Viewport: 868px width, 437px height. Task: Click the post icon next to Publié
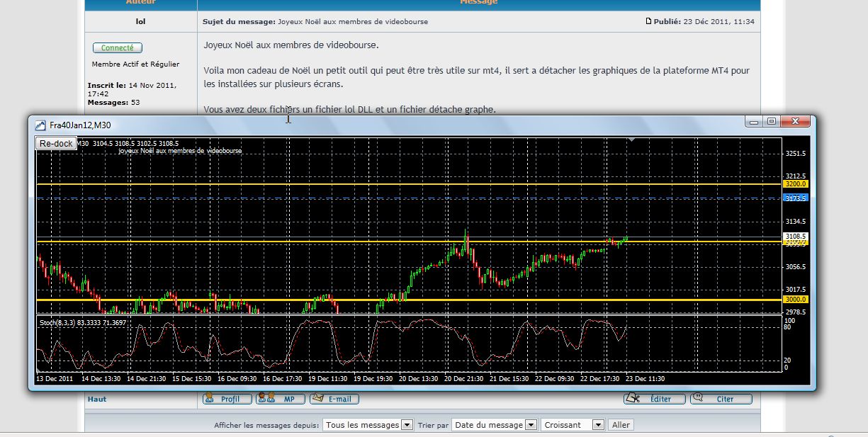648,21
